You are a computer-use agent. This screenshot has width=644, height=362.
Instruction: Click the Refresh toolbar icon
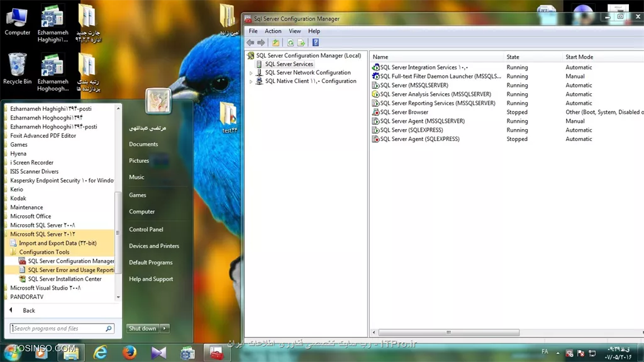pos(291,42)
